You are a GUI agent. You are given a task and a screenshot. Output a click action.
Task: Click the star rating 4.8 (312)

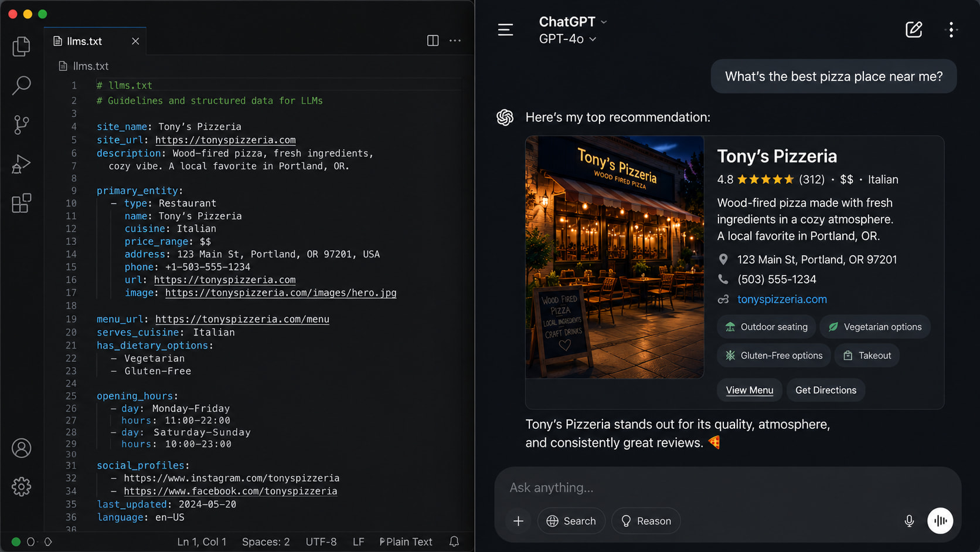[771, 180]
